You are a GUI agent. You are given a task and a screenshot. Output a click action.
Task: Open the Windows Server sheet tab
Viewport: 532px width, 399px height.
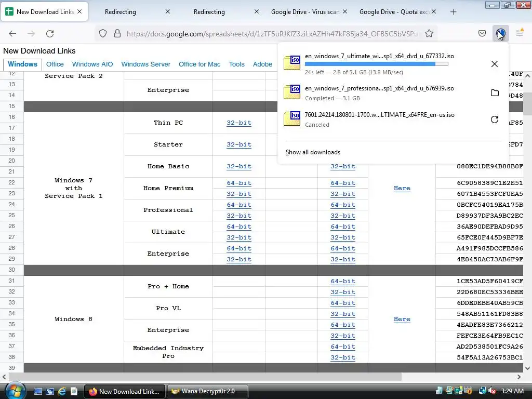[145, 64]
